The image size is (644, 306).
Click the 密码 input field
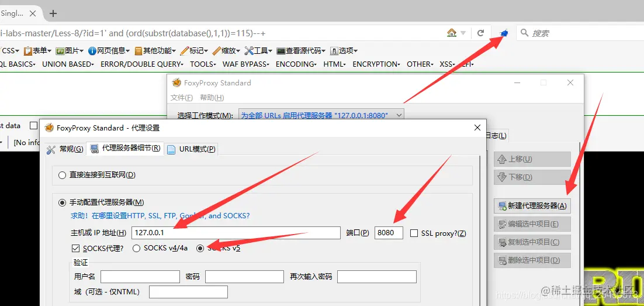point(244,277)
